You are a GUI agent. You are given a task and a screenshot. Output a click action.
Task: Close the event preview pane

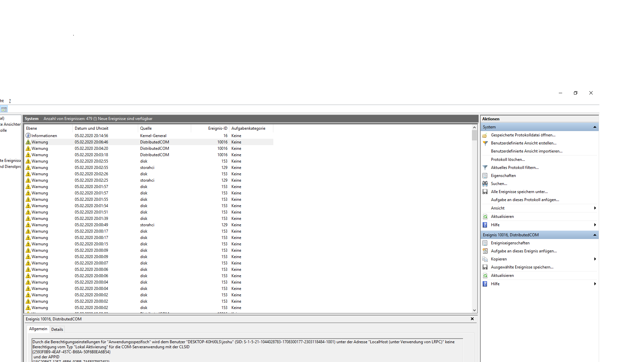472,319
